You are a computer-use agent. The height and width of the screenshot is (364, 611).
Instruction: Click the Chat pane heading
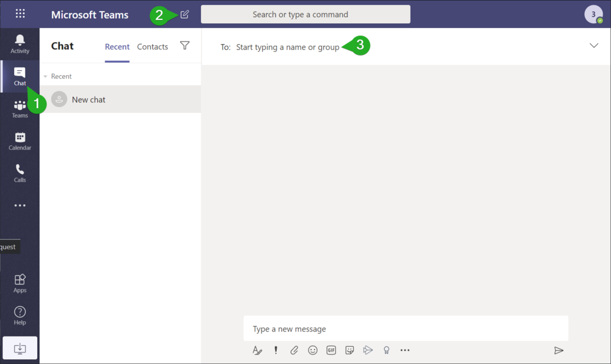pyautogui.click(x=62, y=46)
